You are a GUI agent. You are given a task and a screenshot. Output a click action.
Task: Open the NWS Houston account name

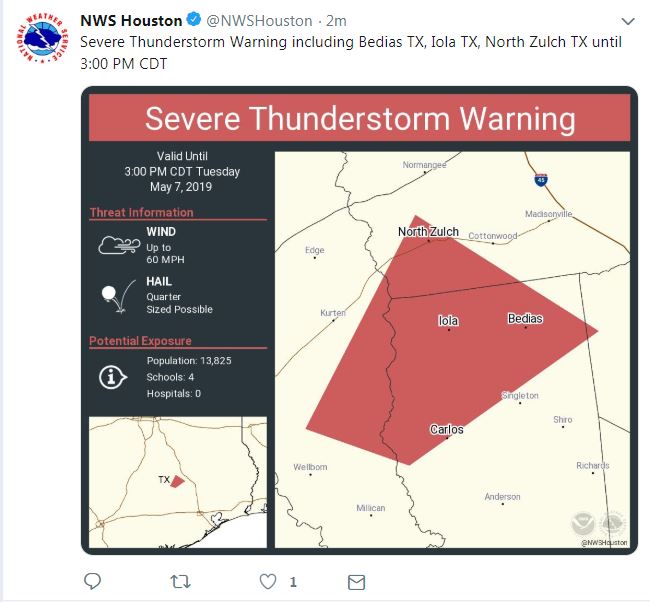[x=130, y=21]
